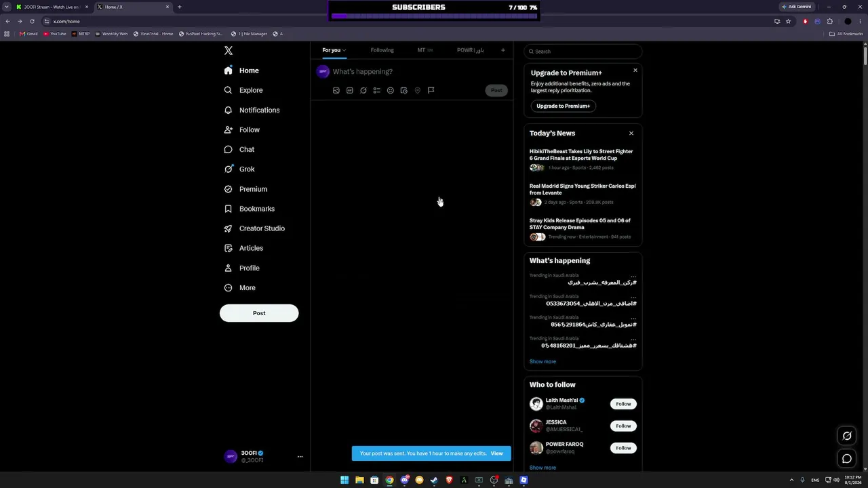Open File Explorer from the taskbar
This screenshot has width=868, height=488.
point(359,480)
